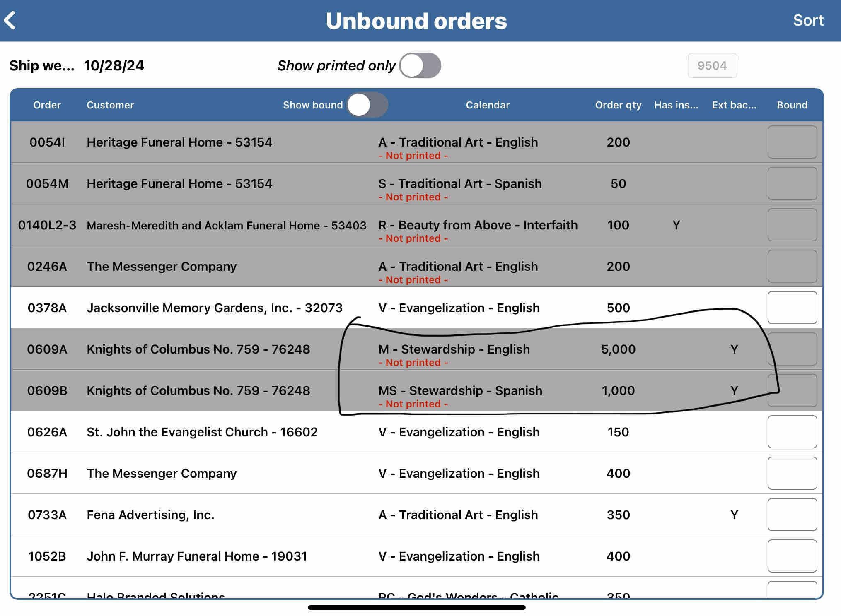Click the Order column header

tap(47, 105)
